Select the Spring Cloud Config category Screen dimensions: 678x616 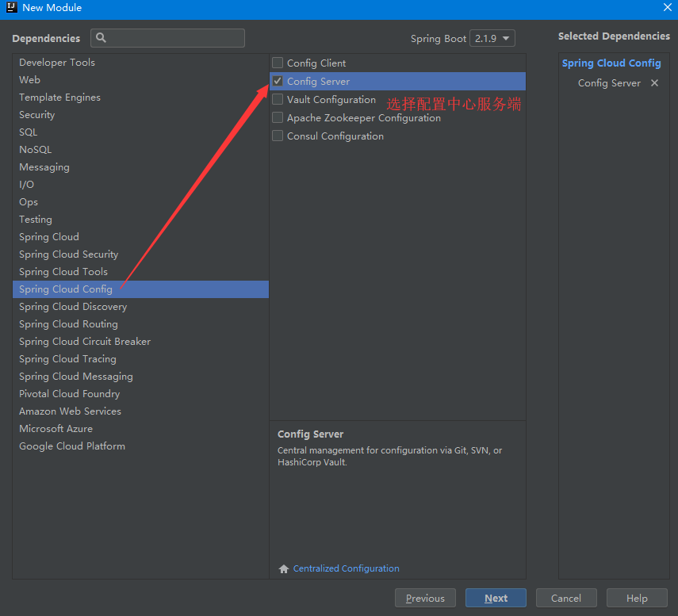point(140,289)
